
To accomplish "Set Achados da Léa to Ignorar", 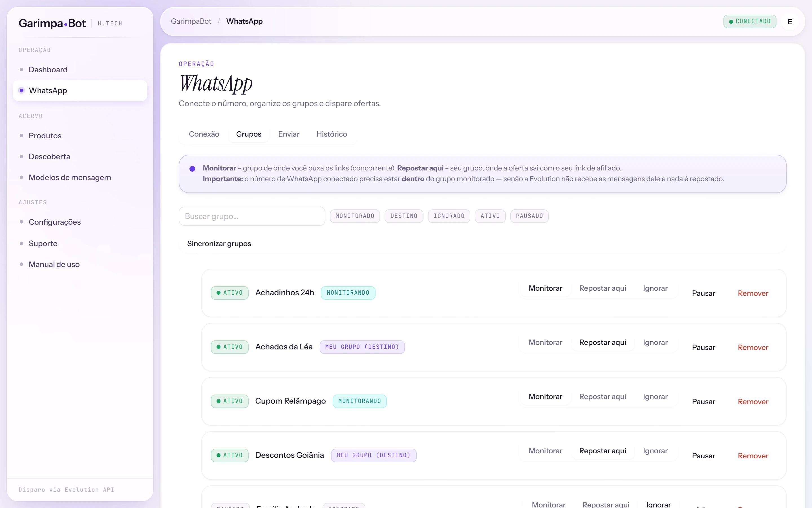I will [655, 342].
